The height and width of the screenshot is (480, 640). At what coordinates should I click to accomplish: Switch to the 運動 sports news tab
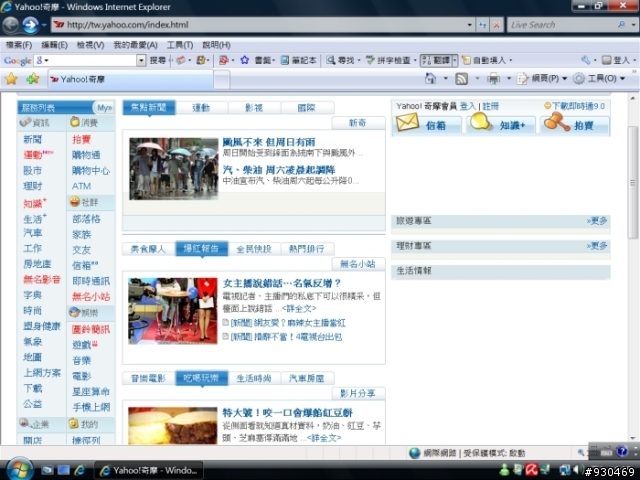tap(201, 108)
